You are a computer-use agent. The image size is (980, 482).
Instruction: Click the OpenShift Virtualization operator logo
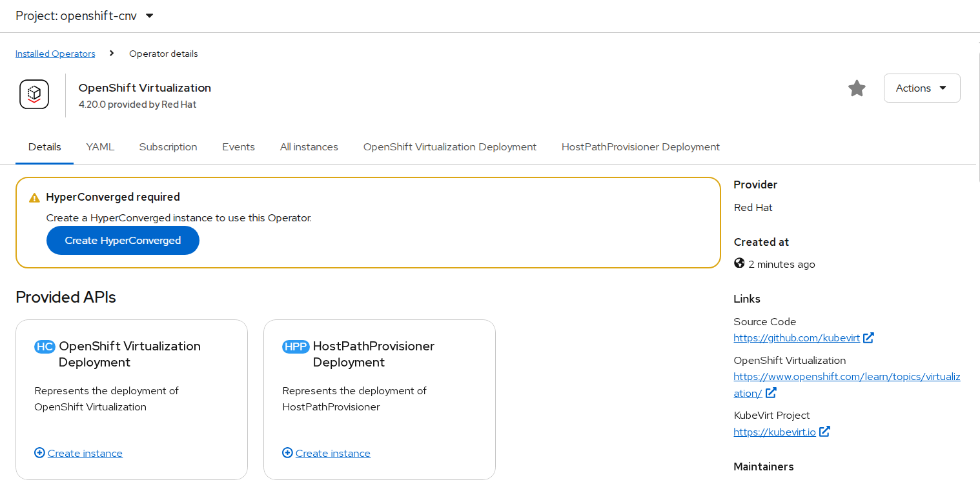click(x=34, y=94)
